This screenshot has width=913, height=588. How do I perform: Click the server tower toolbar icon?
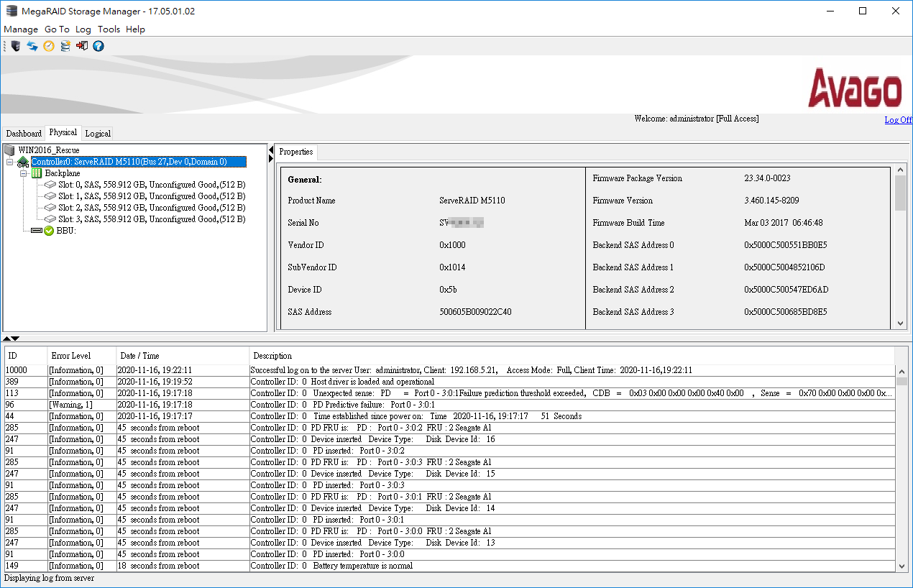point(14,46)
